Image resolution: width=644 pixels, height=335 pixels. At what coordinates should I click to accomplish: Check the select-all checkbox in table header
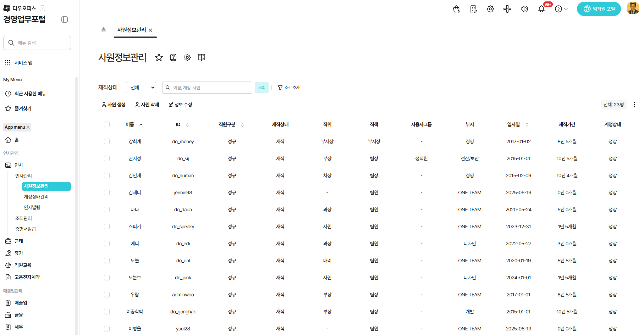tap(107, 124)
